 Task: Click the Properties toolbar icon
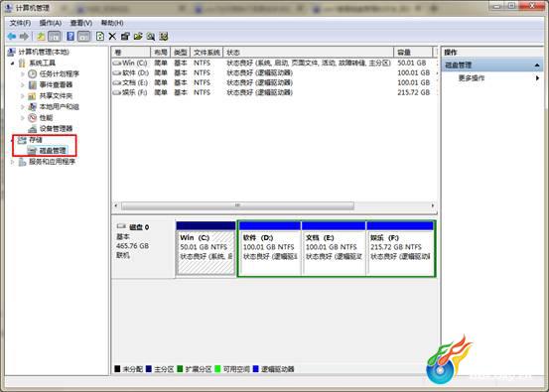[125, 36]
